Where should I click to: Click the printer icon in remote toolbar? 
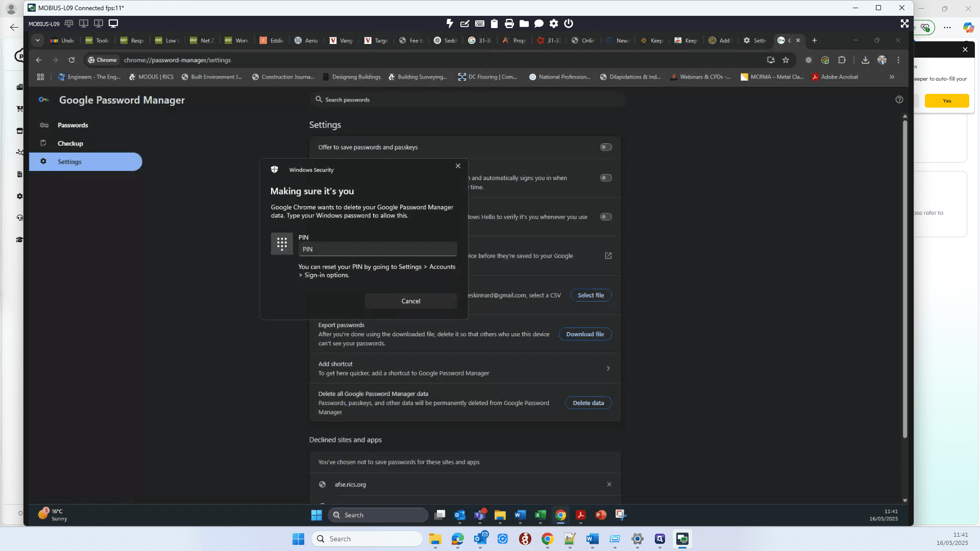coord(509,23)
